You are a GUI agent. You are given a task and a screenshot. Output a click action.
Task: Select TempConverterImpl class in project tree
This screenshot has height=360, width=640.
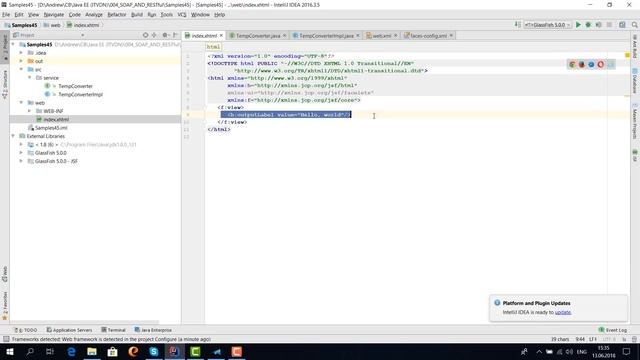[x=80, y=94]
